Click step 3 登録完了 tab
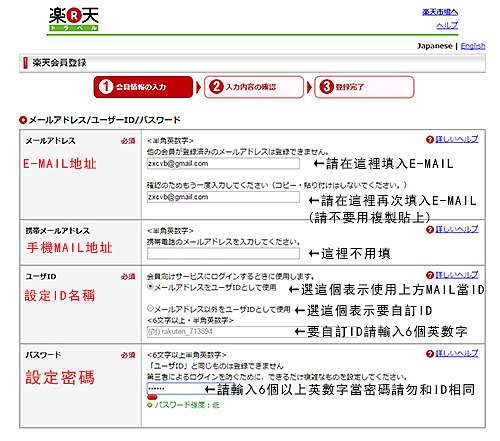This screenshot has width=500, height=441. coord(364,87)
